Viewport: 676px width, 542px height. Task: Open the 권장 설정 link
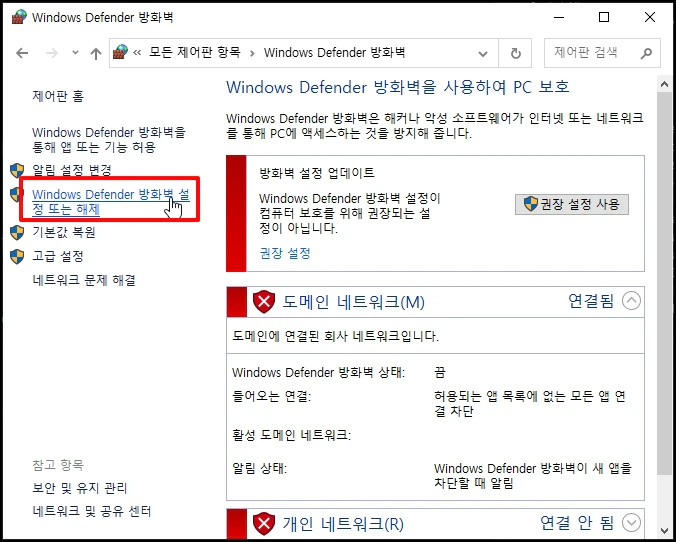tap(285, 253)
